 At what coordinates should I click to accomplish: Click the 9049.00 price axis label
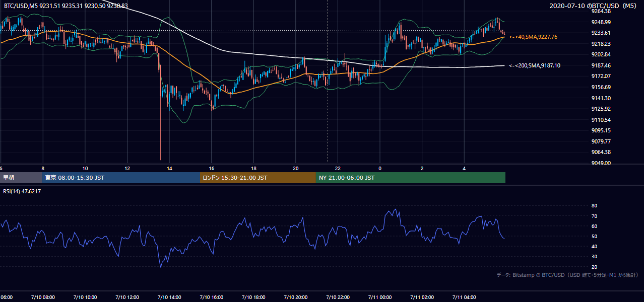[601, 163]
